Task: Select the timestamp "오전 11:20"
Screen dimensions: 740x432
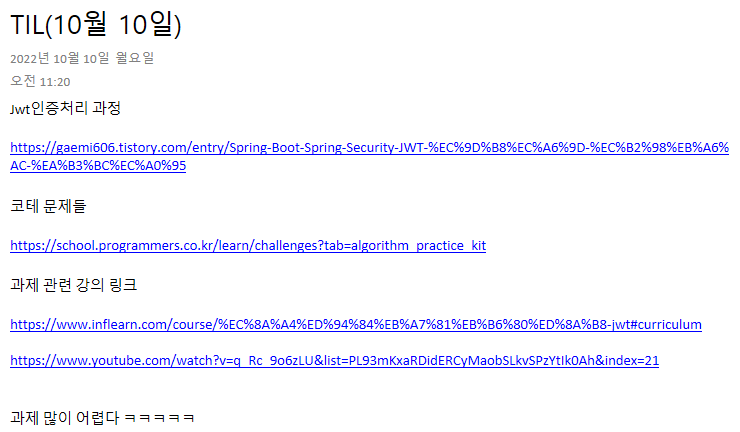Action: click(40, 81)
